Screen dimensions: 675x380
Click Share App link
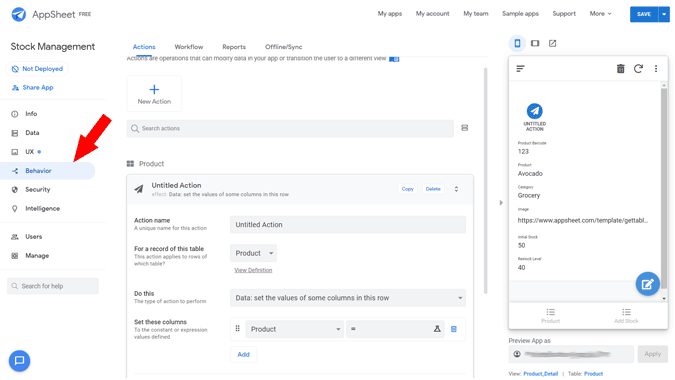click(33, 87)
